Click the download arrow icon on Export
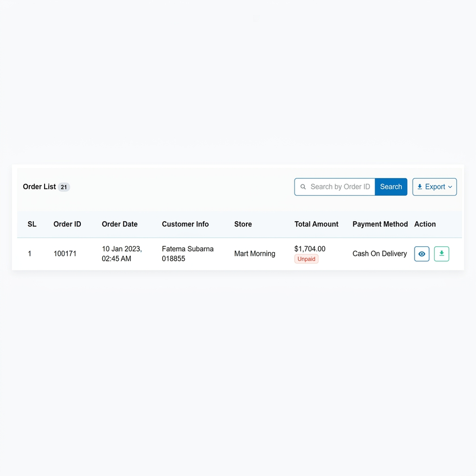Image resolution: width=476 pixels, height=476 pixels. [419, 187]
